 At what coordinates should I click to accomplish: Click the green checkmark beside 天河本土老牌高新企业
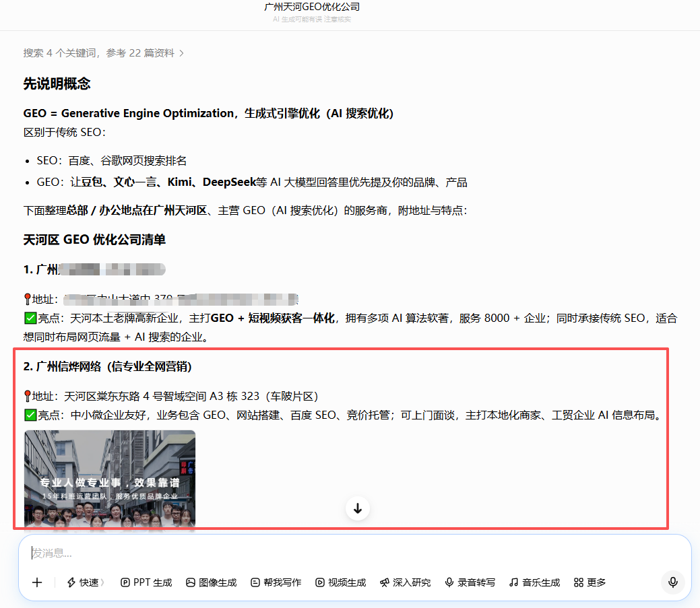click(x=30, y=318)
